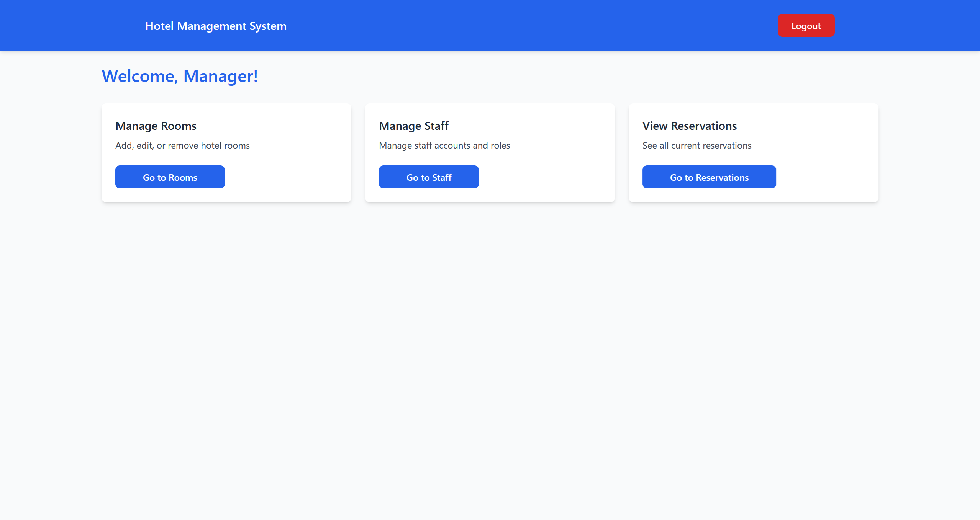Click the blue top navigation bar
This screenshot has height=520, width=980.
click(x=498, y=25)
